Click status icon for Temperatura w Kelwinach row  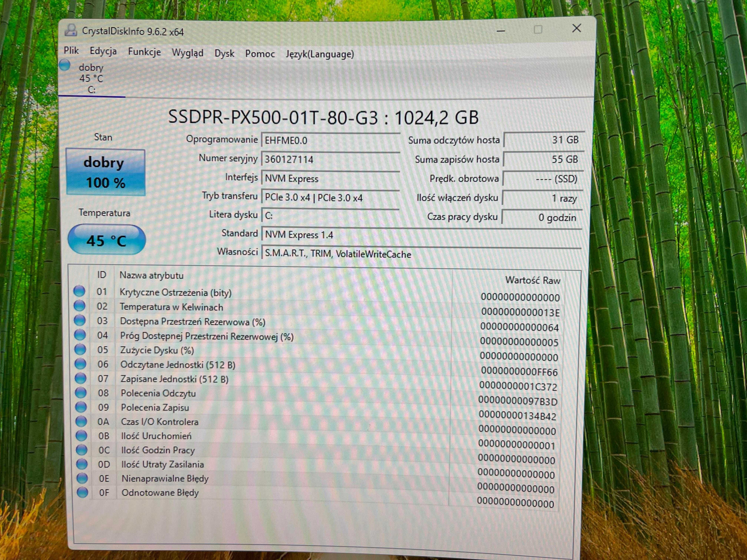(x=79, y=306)
